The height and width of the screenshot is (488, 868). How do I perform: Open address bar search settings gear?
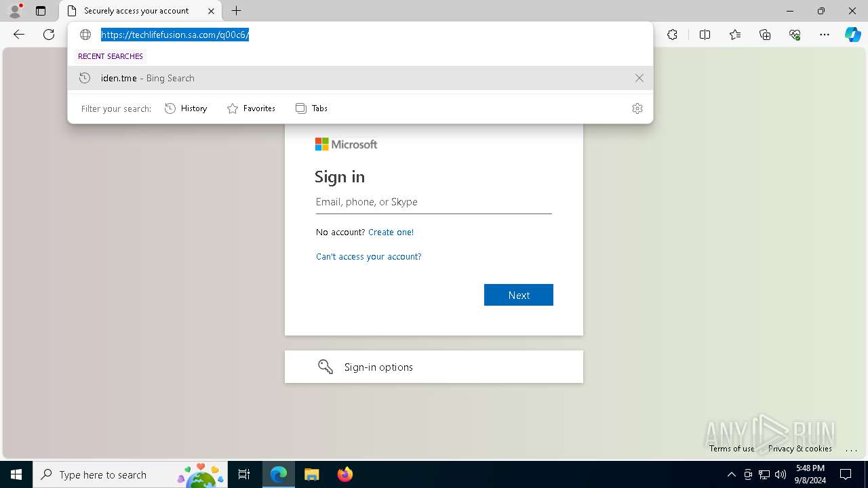(637, 108)
